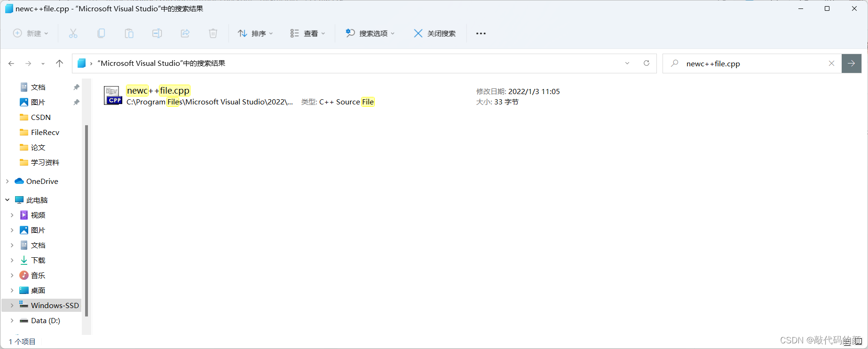Expand Downloads (下载) tree node

pos(12,261)
